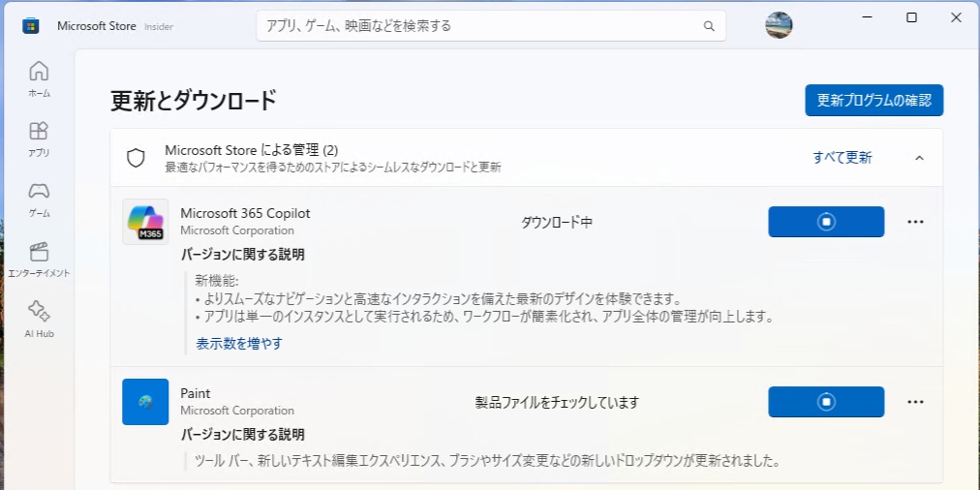Click the Microsoft Store logo icon
Screen dimensions: 980x490
pos(31,26)
